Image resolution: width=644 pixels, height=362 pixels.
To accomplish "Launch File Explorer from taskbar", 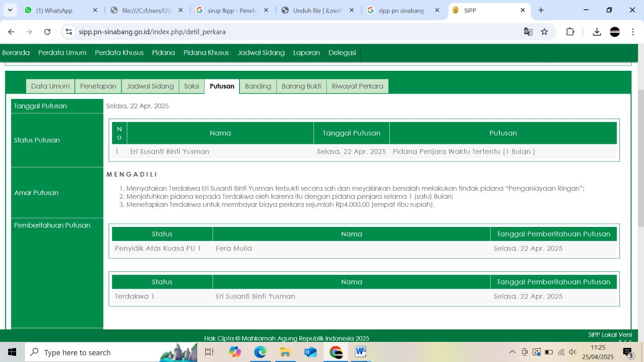I will point(285,352).
